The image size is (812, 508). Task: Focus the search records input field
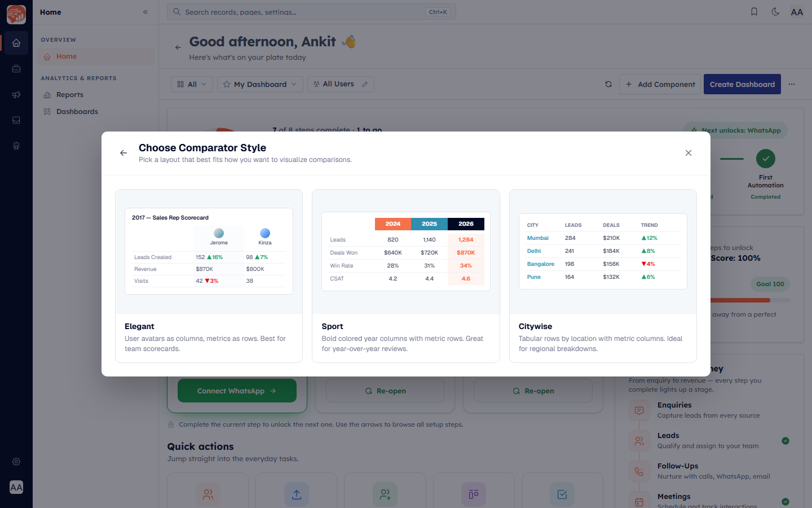pos(311,12)
